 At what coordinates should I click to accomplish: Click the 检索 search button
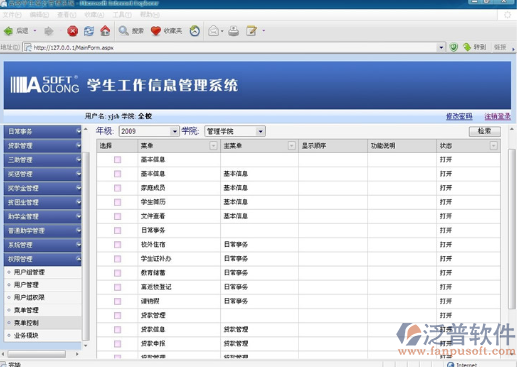484,131
